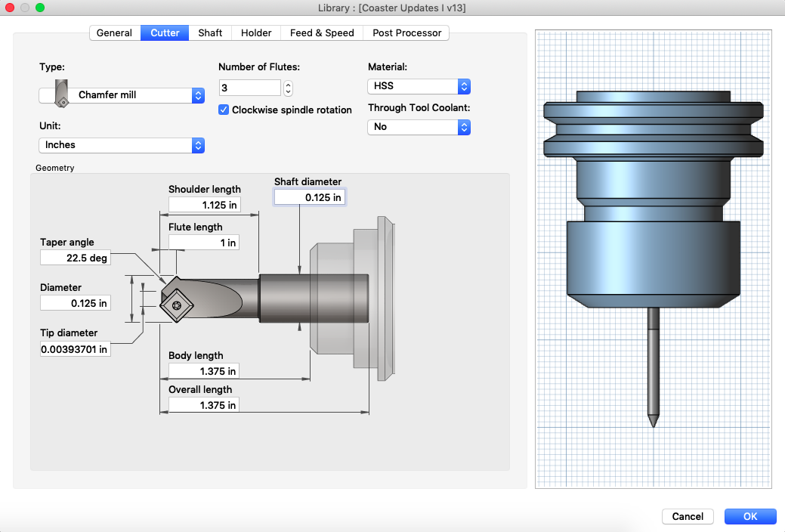Open the Shaft tab
This screenshot has height=532, width=785.
click(210, 33)
